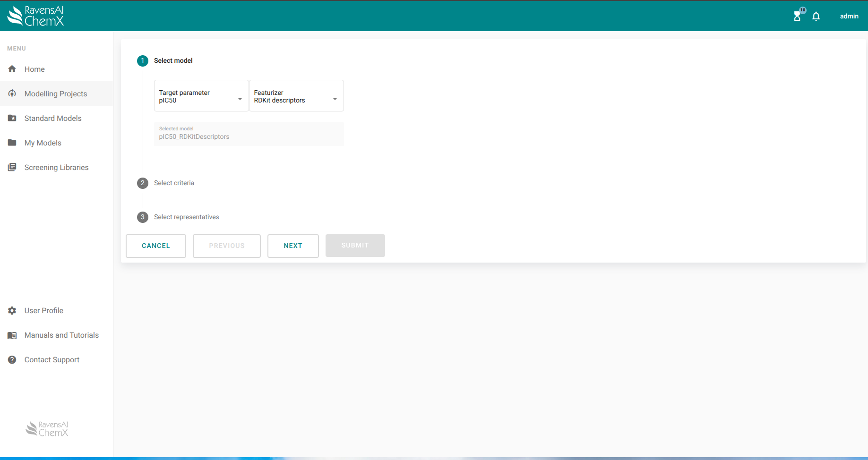This screenshot has height=460, width=868.
Task: Expand the Target parameter dropdown
Action: (x=201, y=96)
